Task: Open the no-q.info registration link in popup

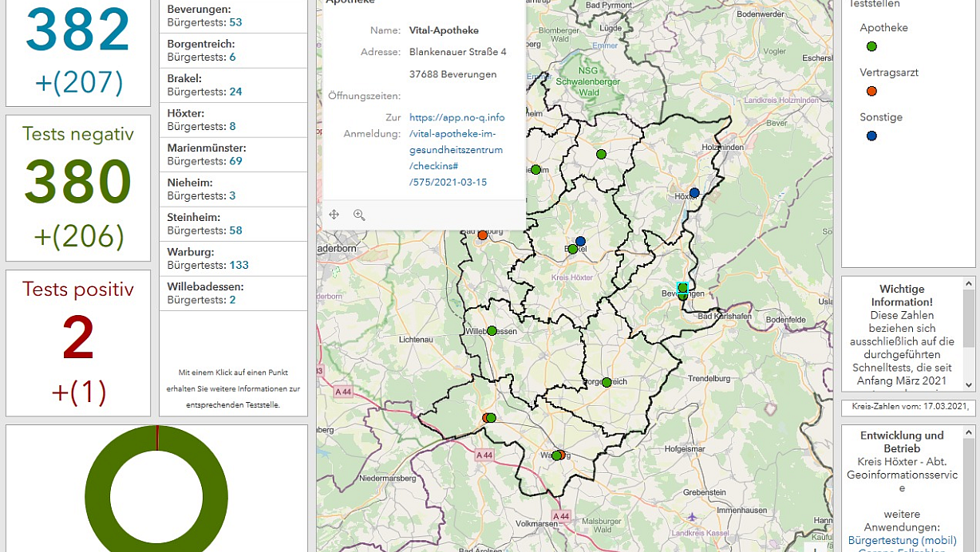Action: pos(456,150)
